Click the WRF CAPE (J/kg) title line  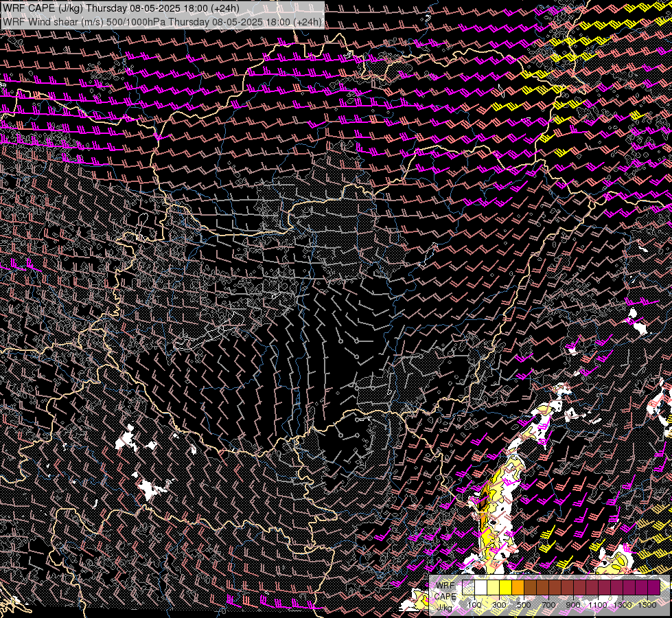pos(121,8)
